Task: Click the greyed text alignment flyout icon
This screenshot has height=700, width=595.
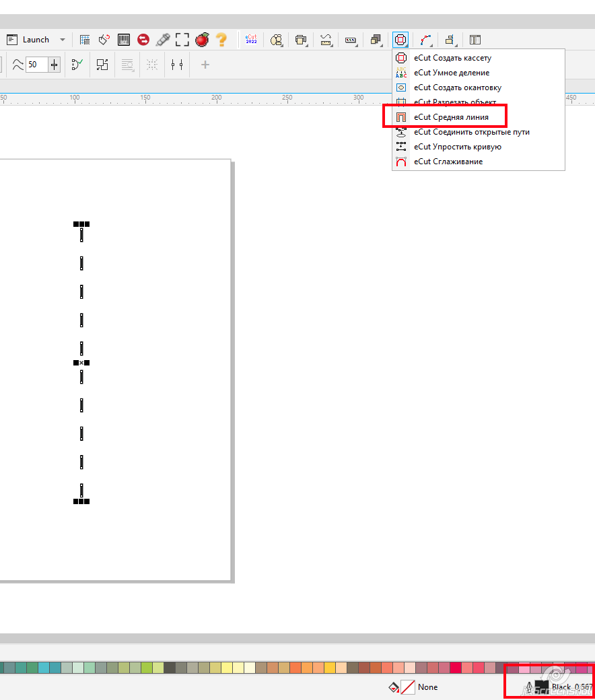Action: coord(128,65)
